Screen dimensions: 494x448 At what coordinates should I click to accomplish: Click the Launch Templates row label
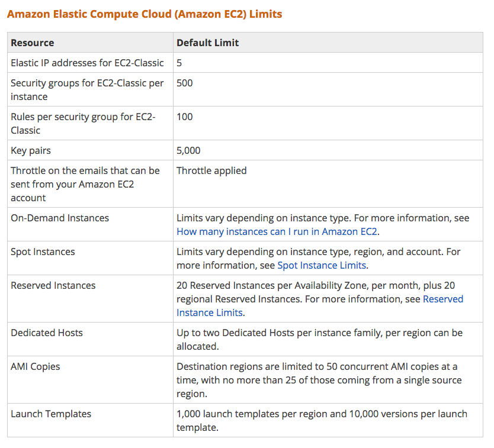pyautogui.click(x=51, y=414)
